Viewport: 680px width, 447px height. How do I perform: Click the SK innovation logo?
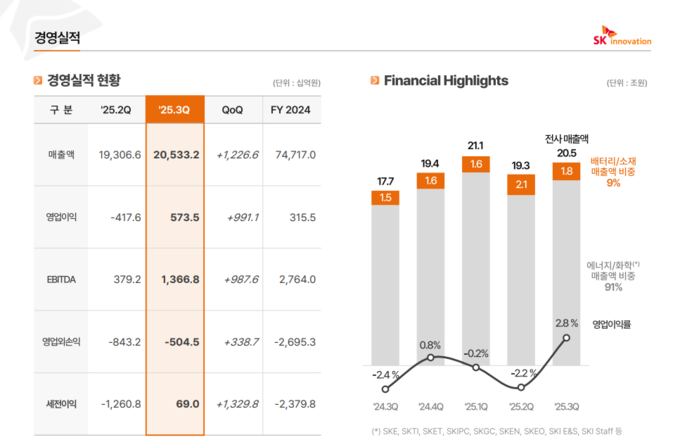click(x=622, y=39)
